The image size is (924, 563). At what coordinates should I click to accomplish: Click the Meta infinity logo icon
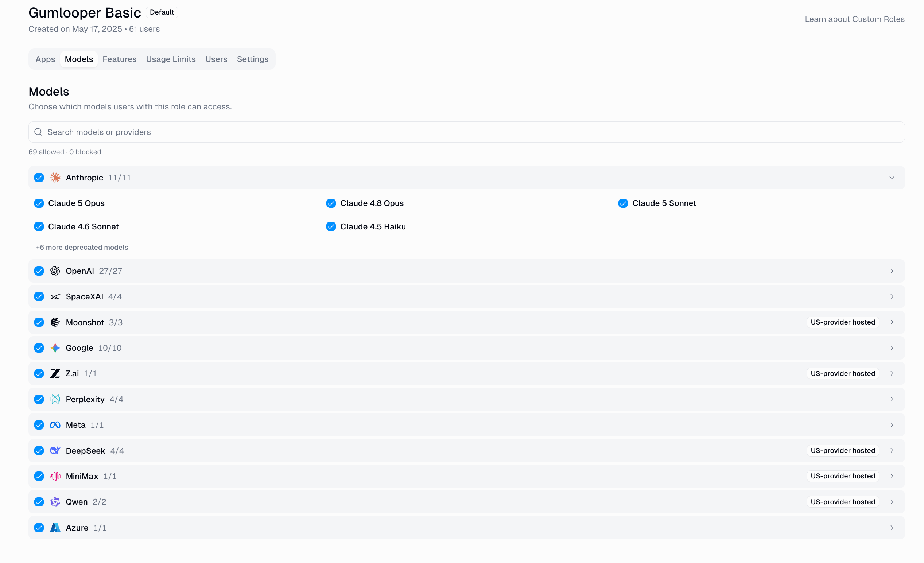[x=55, y=425]
